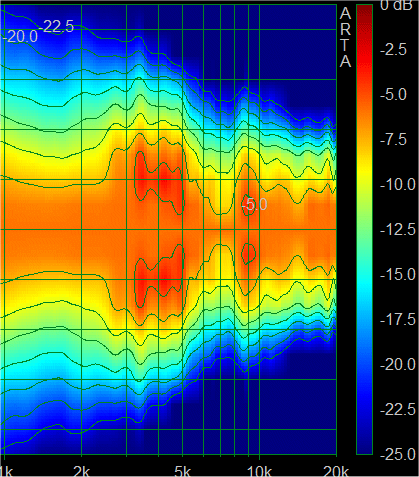Click the 0 dB label on color scale
The width and height of the screenshot is (419, 477).
tap(396, 5)
